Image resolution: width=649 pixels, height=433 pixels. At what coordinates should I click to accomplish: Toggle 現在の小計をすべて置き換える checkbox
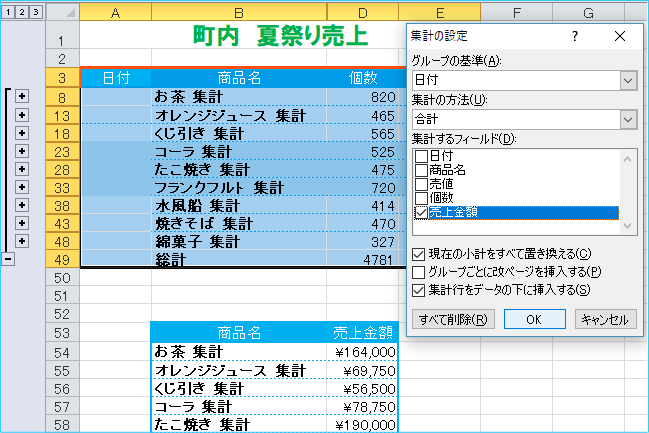(419, 254)
